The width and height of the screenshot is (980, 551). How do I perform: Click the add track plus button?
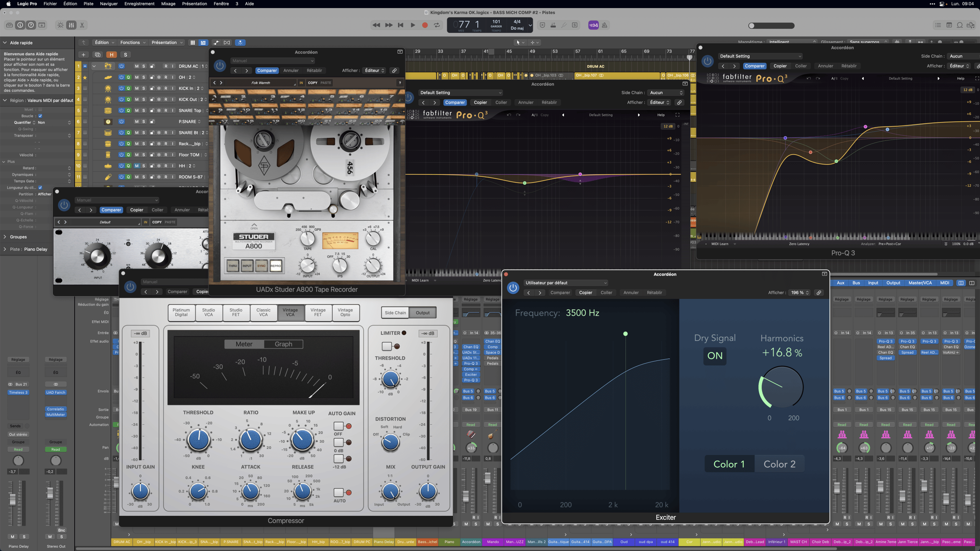pos(83,55)
